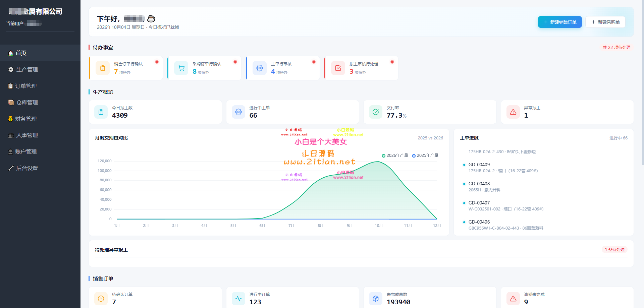The height and width of the screenshot is (308, 644).
Task: Click the checkbox icon in 报工审核待处理 card
Action: point(338,68)
